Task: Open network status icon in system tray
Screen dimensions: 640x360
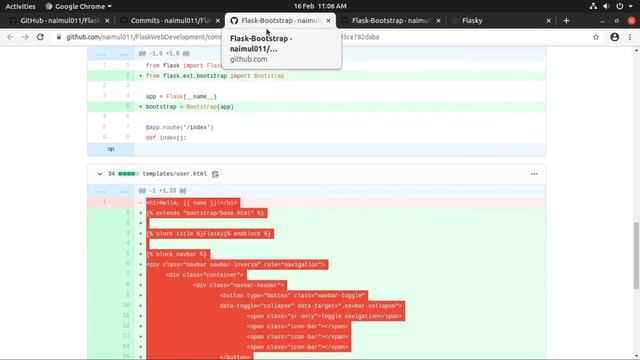Action: (x=593, y=6)
